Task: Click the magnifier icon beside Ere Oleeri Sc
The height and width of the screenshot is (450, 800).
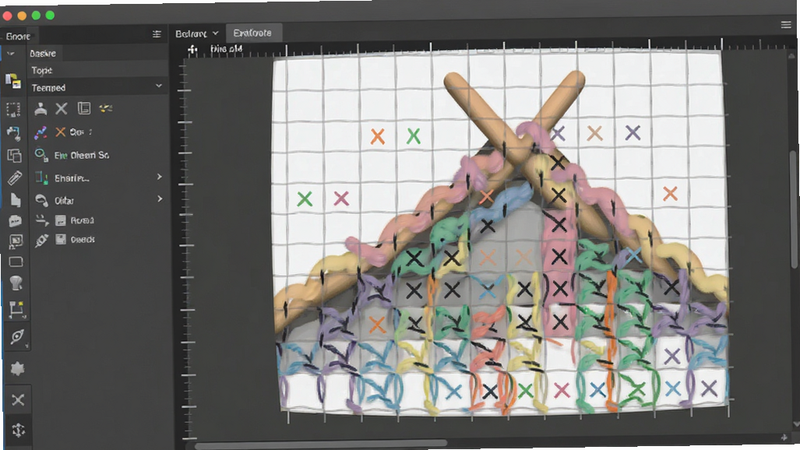Action: [x=40, y=155]
